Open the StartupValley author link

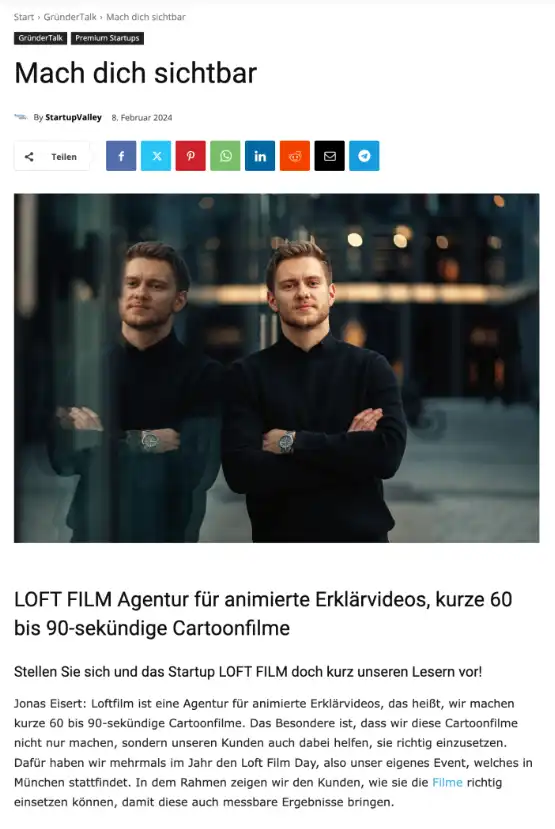coord(73,117)
